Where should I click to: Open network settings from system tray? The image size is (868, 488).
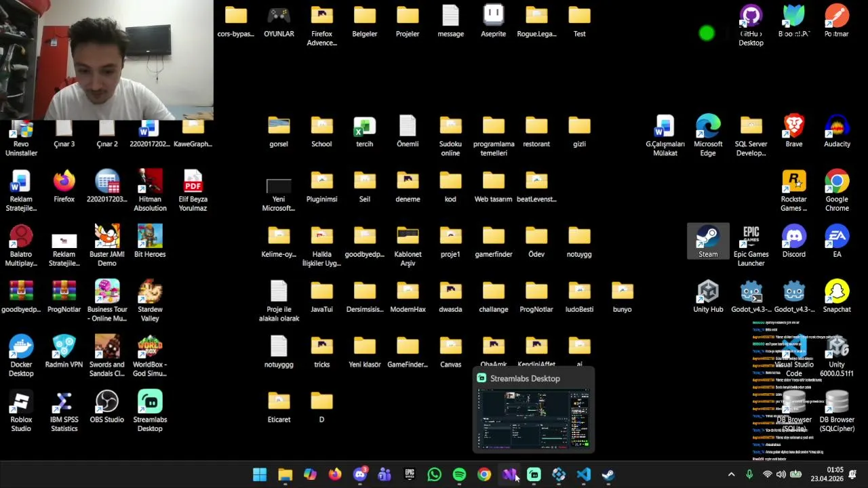[767, 474]
